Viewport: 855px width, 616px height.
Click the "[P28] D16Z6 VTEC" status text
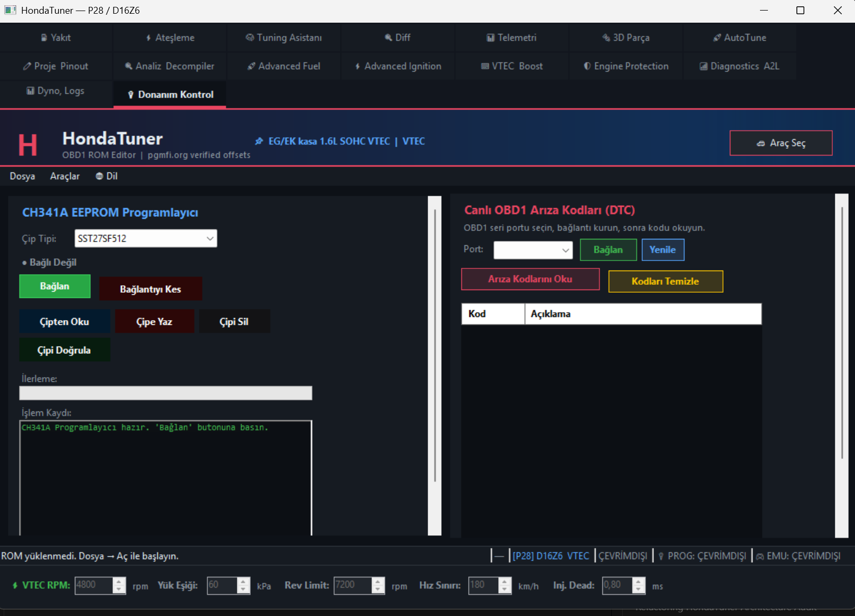pyautogui.click(x=551, y=556)
